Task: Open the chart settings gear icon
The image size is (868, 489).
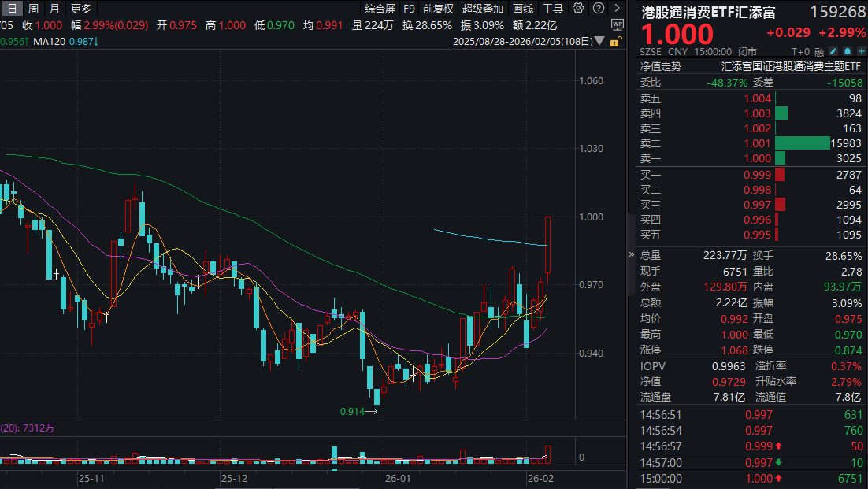Action: tap(578, 8)
